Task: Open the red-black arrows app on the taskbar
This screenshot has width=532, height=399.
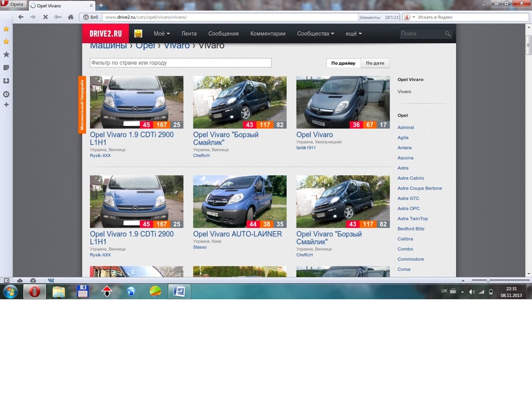Action: pyautogui.click(x=107, y=291)
